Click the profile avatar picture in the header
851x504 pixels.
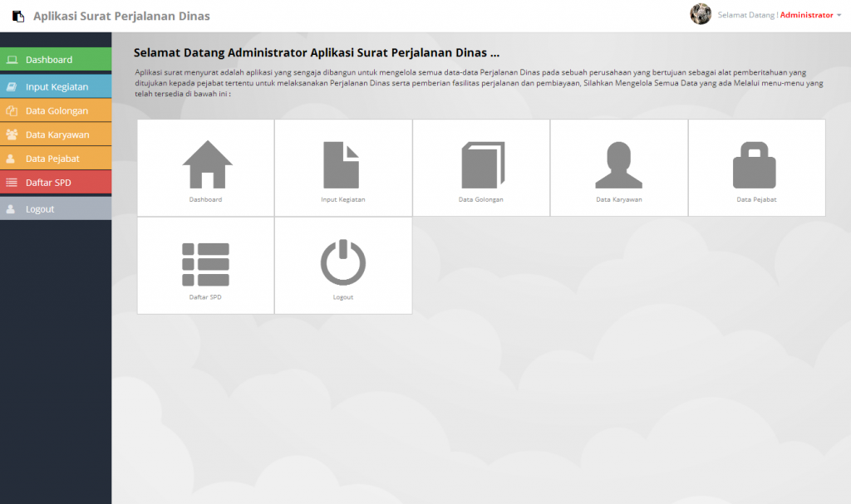click(701, 15)
